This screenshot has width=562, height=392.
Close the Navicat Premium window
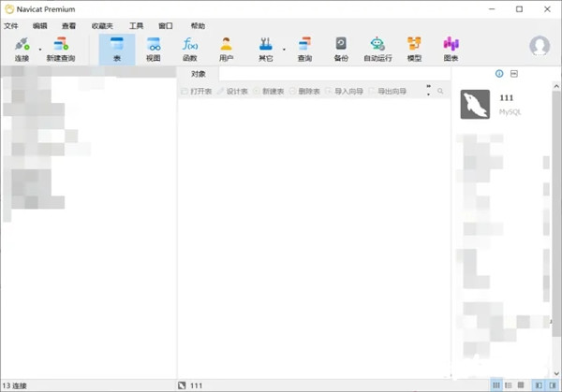pos(547,9)
